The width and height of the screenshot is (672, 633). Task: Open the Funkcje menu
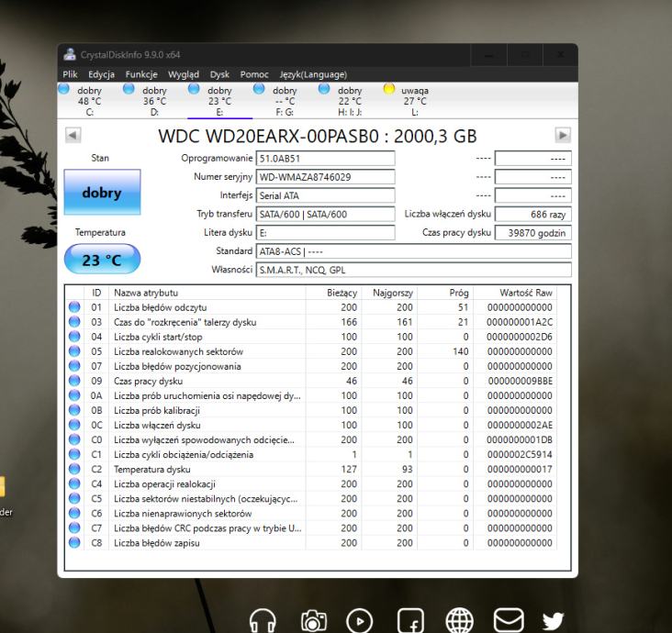click(x=141, y=74)
